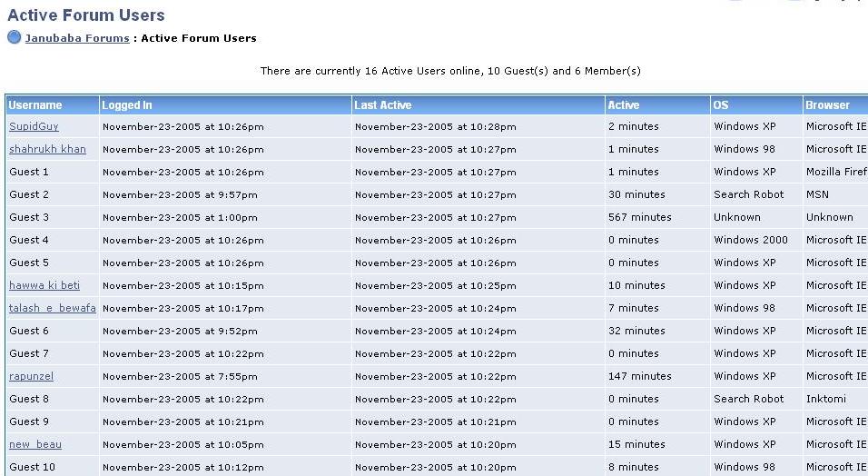This screenshot has height=476, width=868.
Task: Open new_beau's user profile
Action: [x=35, y=444]
